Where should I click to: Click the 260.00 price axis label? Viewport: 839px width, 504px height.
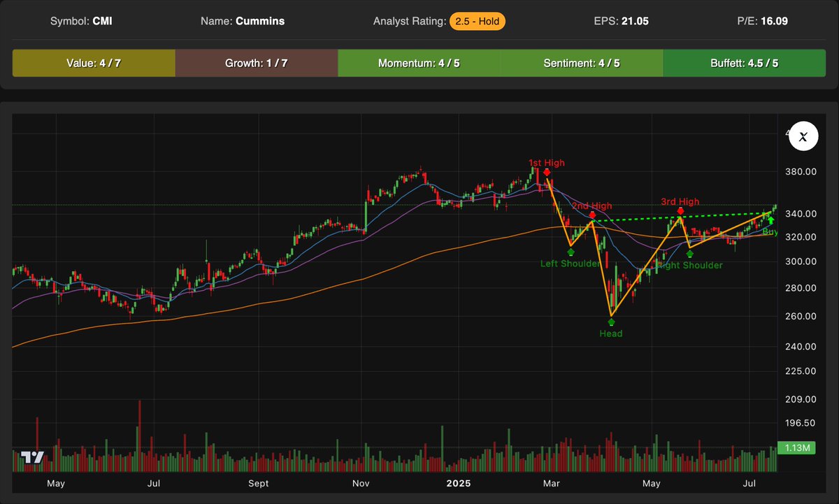pyautogui.click(x=802, y=316)
